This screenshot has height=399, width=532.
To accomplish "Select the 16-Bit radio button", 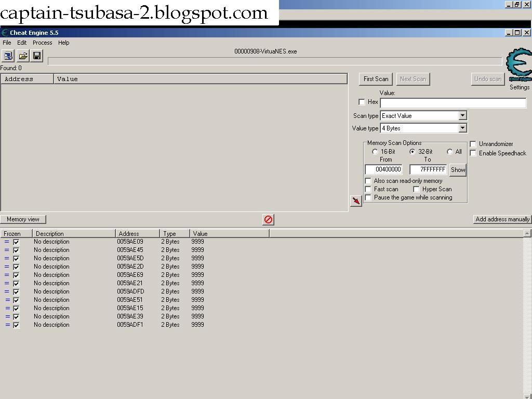I will click(x=375, y=152).
